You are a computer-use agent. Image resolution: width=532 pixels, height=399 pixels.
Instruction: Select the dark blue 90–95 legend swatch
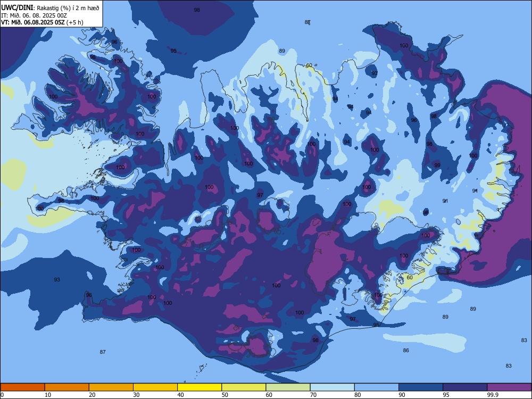click(x=421, y=387)
